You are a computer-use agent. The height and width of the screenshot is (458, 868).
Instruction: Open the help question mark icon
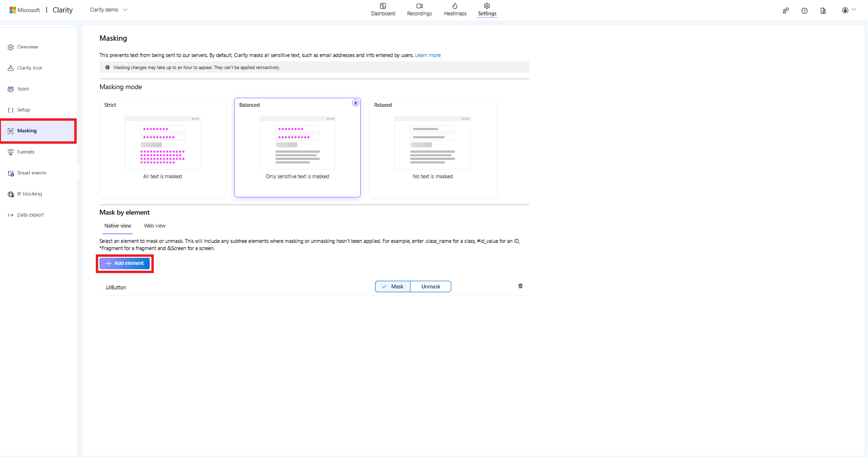click(804, 11)
